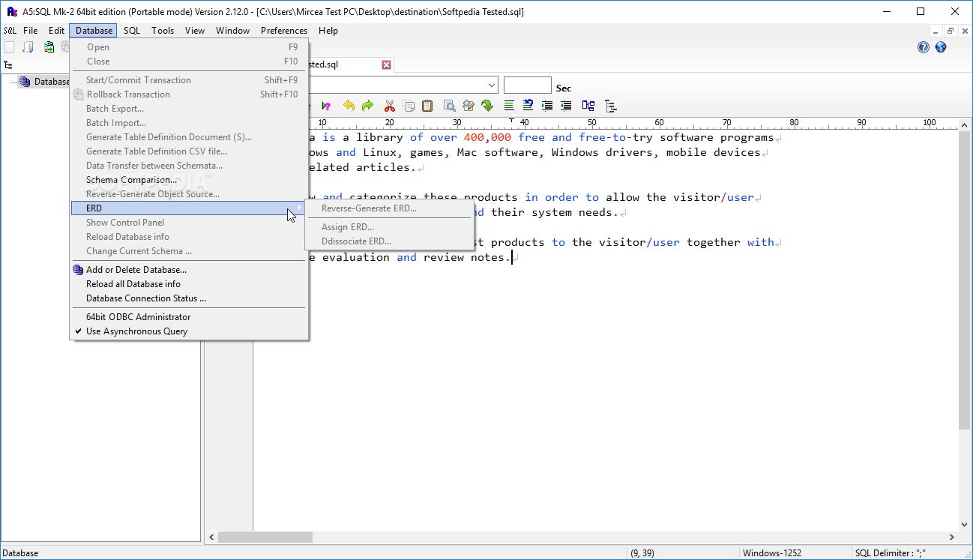Screen dimensions: 973x560
Task: Click the find and replace pencil icon
Action: pos(469,106)
